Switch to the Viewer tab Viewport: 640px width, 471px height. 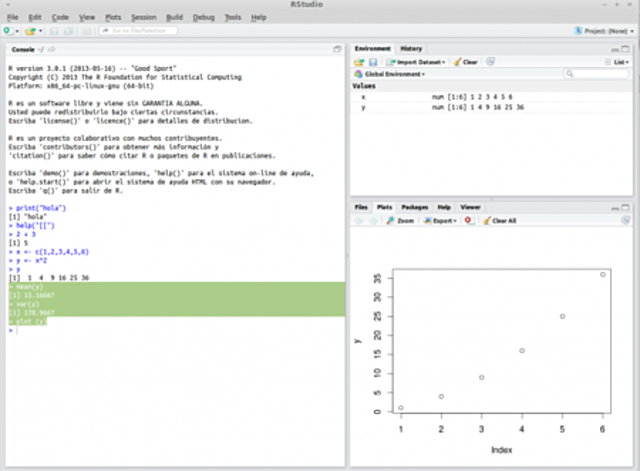[x=470, y=207]
